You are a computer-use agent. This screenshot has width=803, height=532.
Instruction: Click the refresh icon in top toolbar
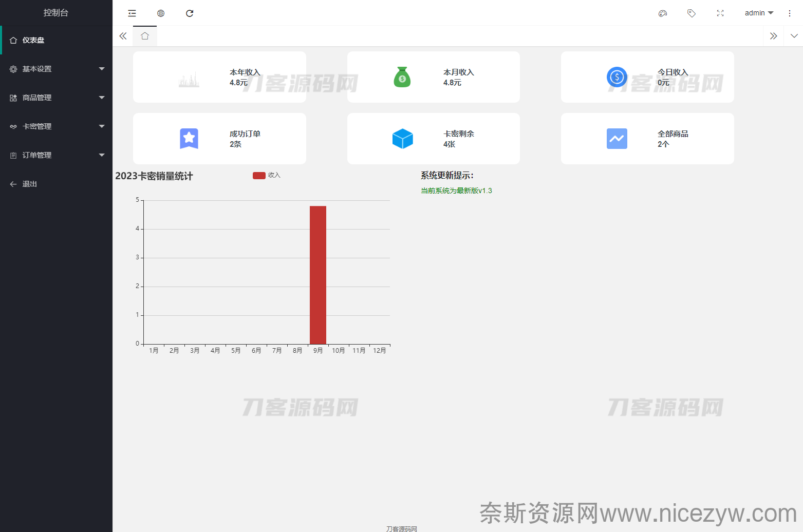coord(190,13)
